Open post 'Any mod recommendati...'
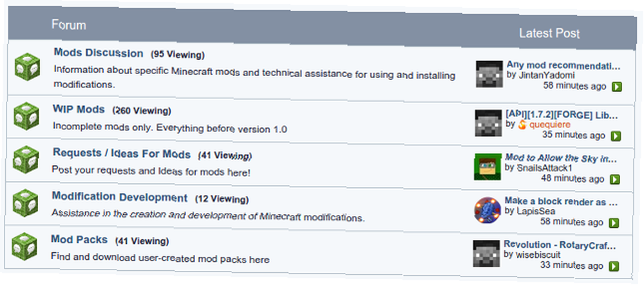644x285 pixels. 563,66
